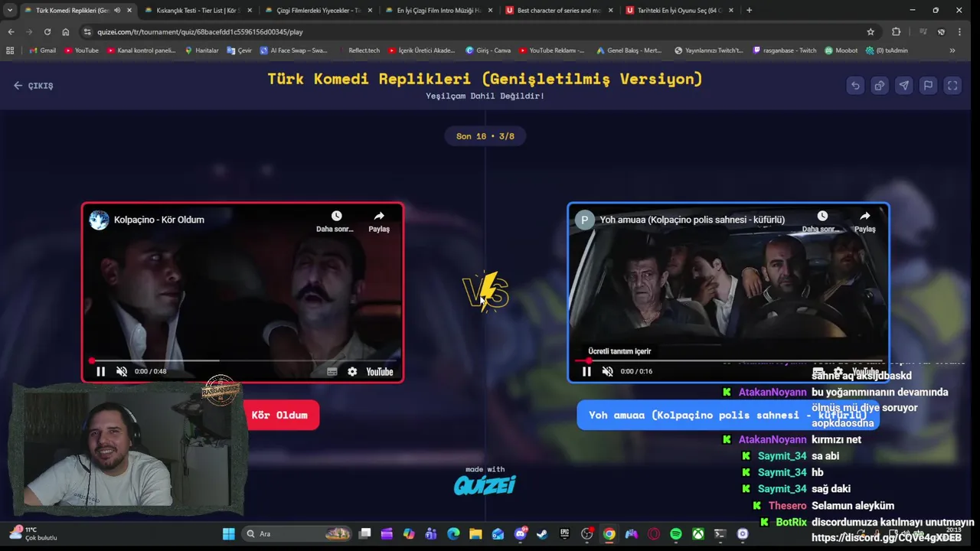
Task: Open Kanal kontrol paneli bookmark
Action: (x=141, y=51)
